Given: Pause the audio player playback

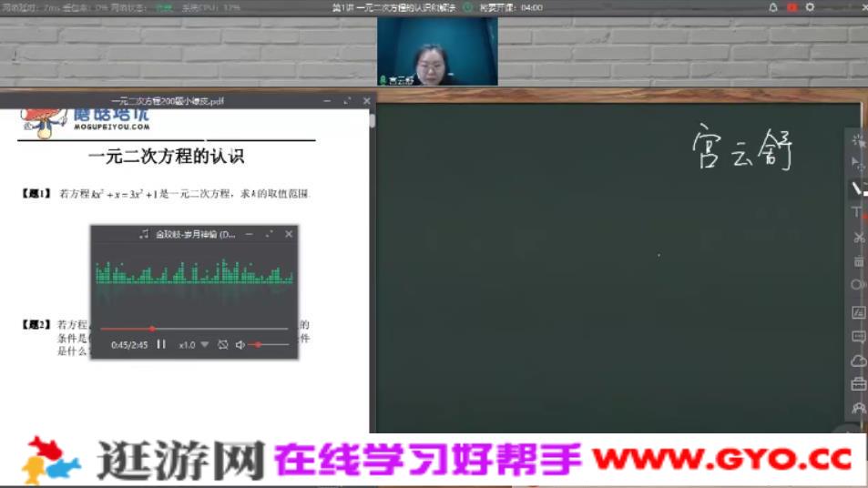Looking at the screenshot, I should (161, 344).
